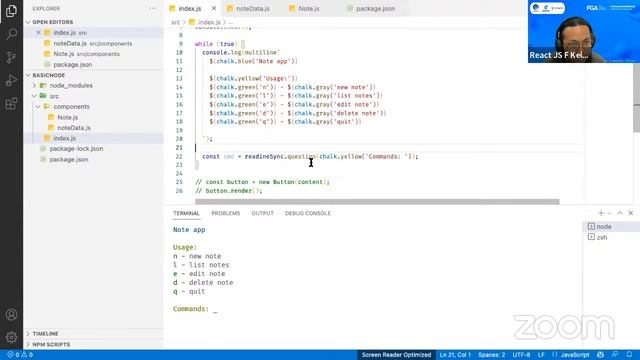This screenshot has height=360, width=640.
Task: Add a new terminal with plus icon
Action: click(601, 213)
